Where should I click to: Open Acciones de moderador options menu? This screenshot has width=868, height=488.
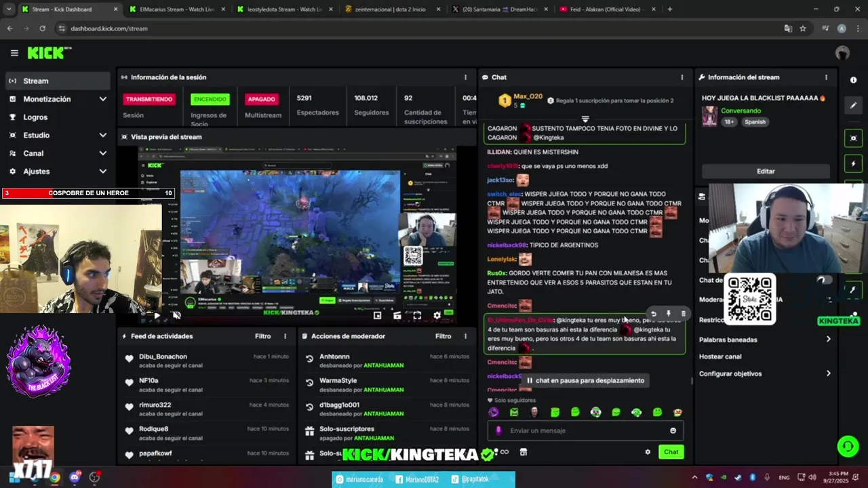(x=465, y=336)
